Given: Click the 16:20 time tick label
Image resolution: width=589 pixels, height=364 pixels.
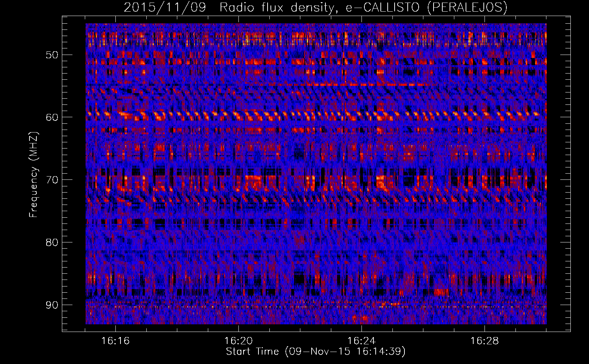Looking at the screenshot, I should click(238, 341).
